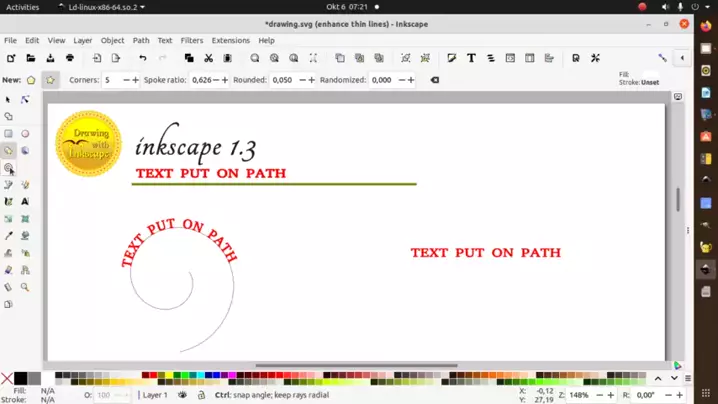Open the color palette menu arrow

click(687, 379)
